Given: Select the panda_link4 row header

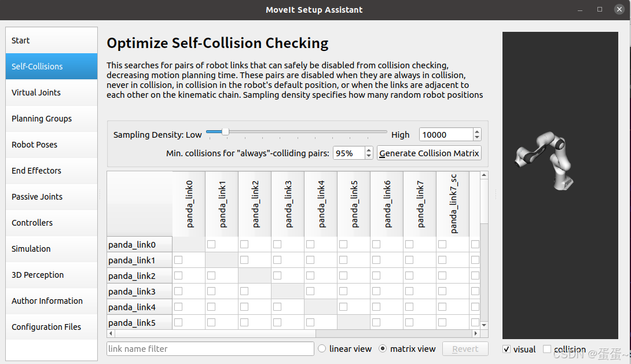Looking at the screenshot, I should 140,307.
